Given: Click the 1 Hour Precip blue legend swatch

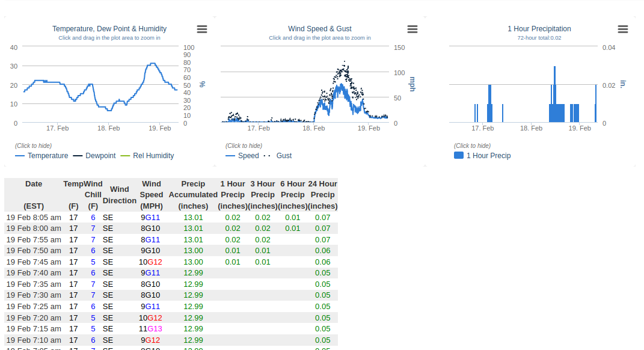Looking at the screenshot, I should (459, 155).
